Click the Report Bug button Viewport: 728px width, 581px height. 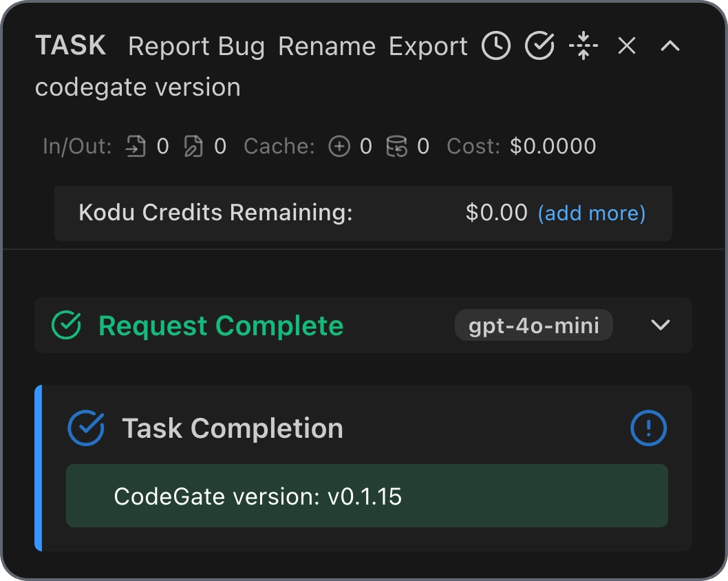[x=196, y=46]
